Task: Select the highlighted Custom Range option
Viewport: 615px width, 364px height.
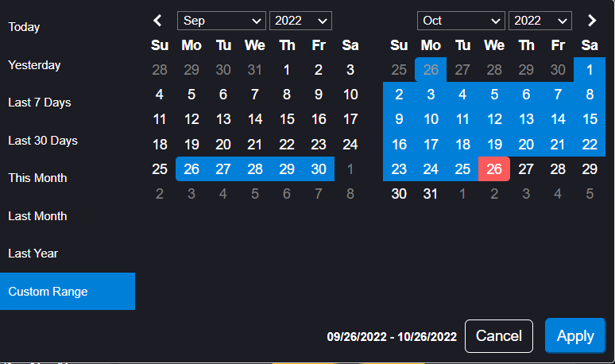Action: click(x=68, y=292)
